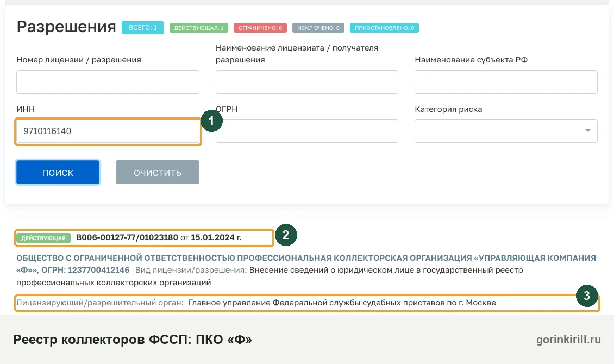This screenshot has width=614, height=364.
Task: Click the ПОИСК search button
Action: 58,172
